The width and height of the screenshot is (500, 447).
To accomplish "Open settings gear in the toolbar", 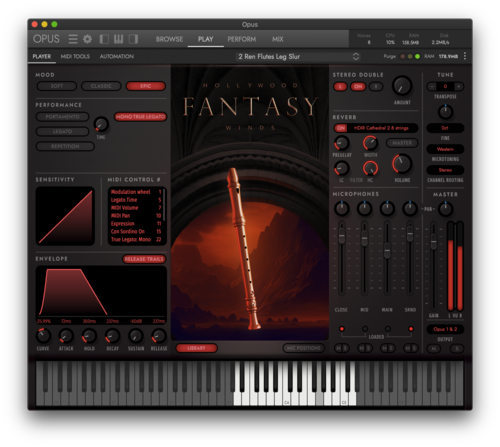I will pos(87,39).
